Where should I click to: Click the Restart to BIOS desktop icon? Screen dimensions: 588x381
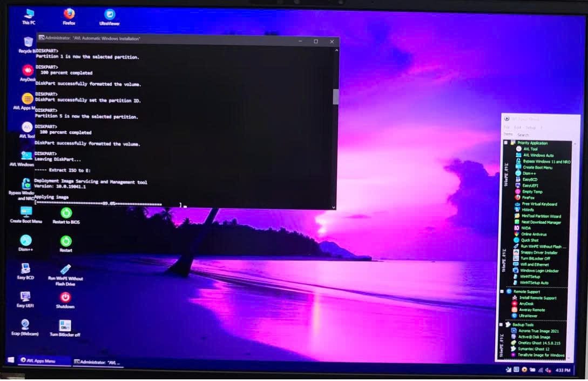click(66, 216)
